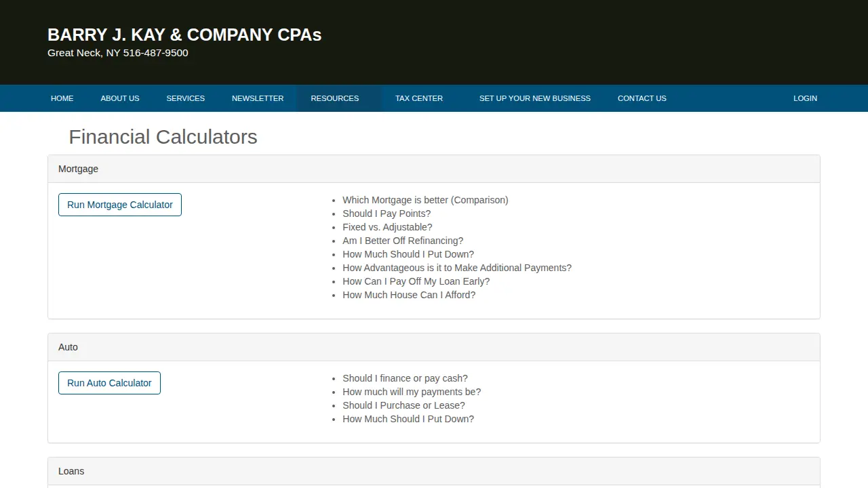This screenshot has height=488, width=868.
Task: Open the HOME menu item
Action: tap(62, 98)
